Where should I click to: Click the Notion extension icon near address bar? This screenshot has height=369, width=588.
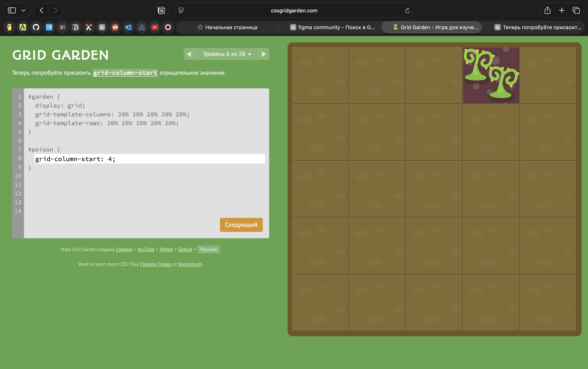click(161, 10)
